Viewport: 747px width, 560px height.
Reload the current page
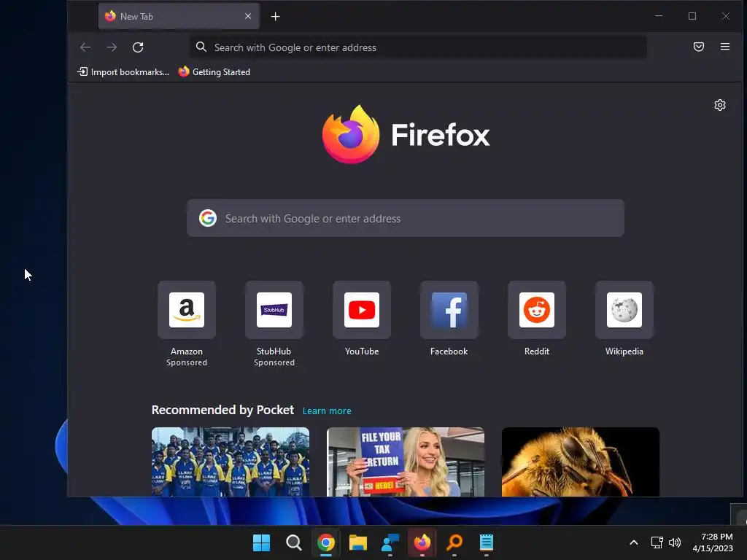138,47
